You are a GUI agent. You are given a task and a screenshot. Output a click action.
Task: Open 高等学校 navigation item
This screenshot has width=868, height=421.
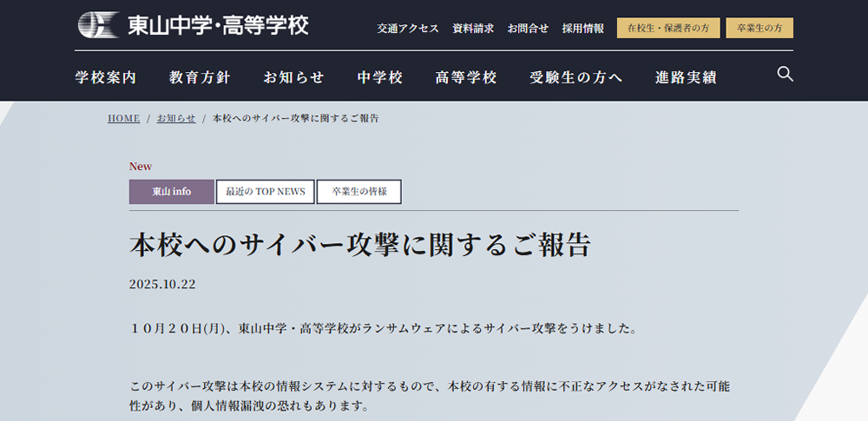[466, 77]
